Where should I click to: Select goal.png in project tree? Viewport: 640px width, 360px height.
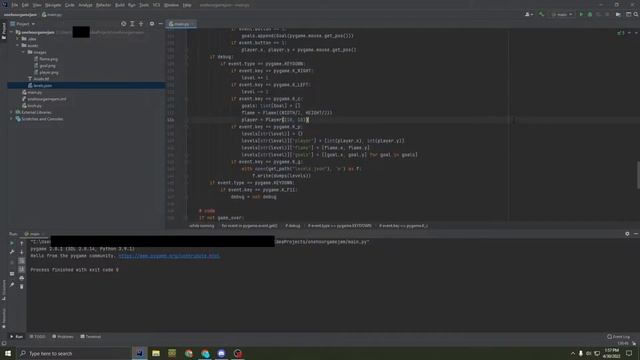point(45,66)
